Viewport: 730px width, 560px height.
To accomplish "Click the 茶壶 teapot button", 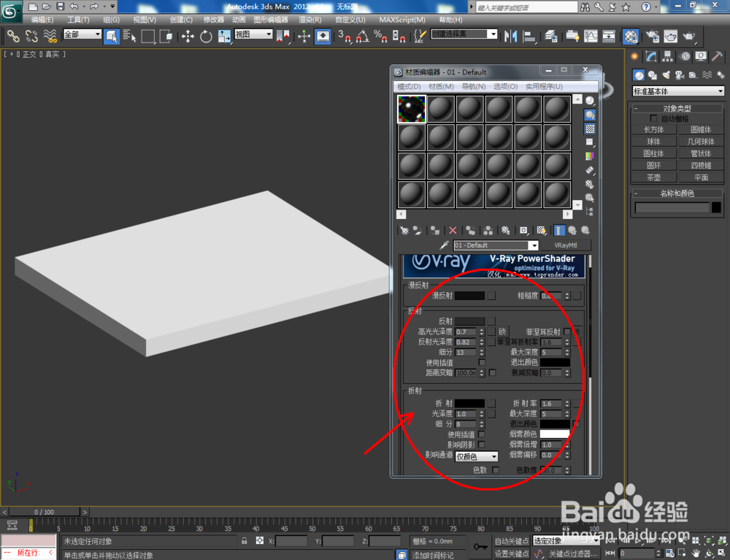I will (653, 177).
